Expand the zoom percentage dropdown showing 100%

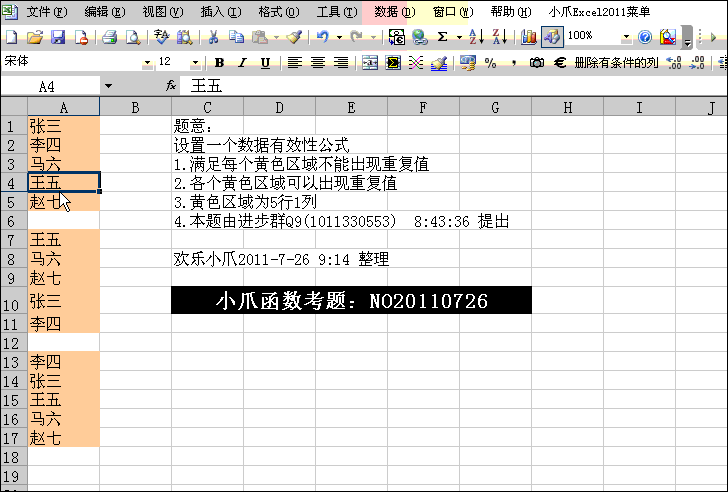click(x=626, y=37)
